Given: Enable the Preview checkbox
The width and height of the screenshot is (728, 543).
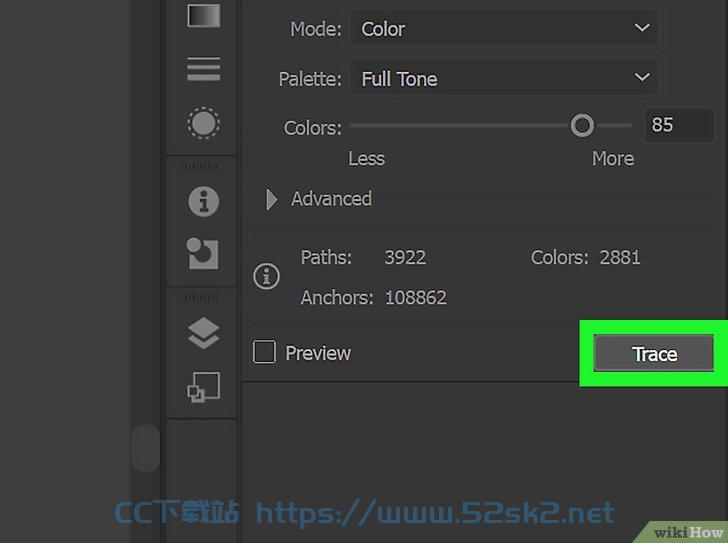Looking at the screenshot, I should click(264, 352).
